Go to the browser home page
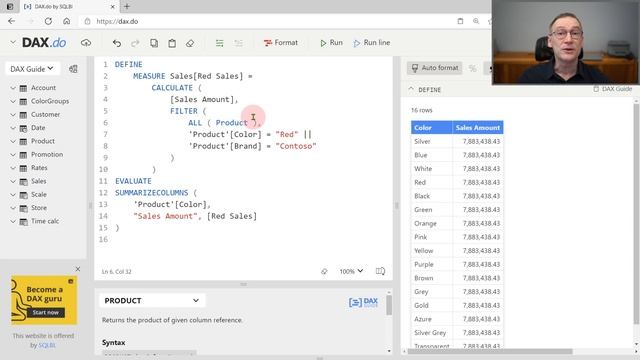 (67, 21)
